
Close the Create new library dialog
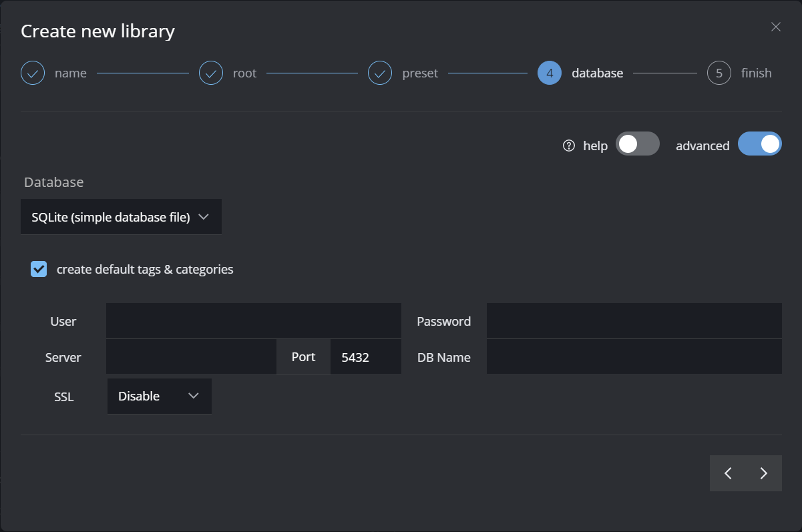(775, 27)
